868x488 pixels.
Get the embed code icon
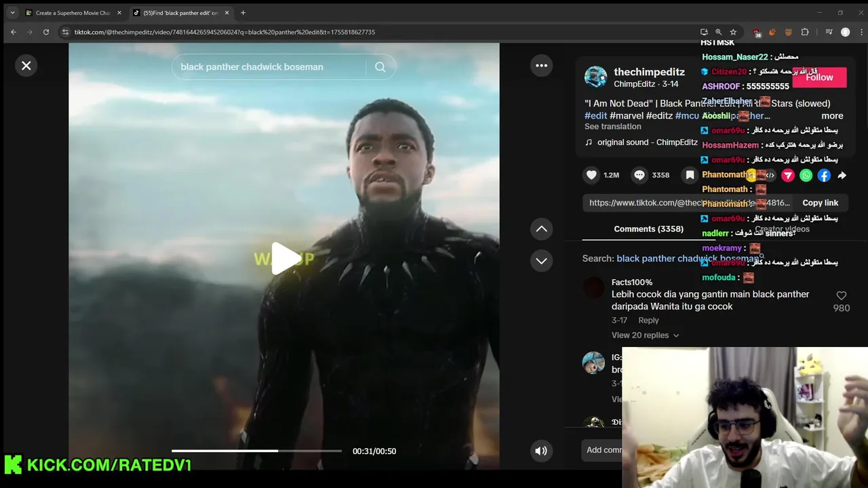[770, 176]
